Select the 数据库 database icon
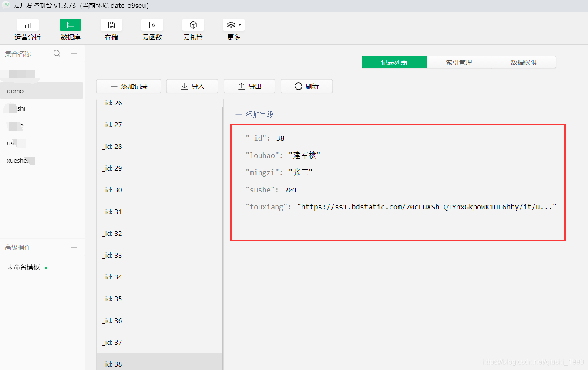Screen dimensions: 588x370 [71, 25]
